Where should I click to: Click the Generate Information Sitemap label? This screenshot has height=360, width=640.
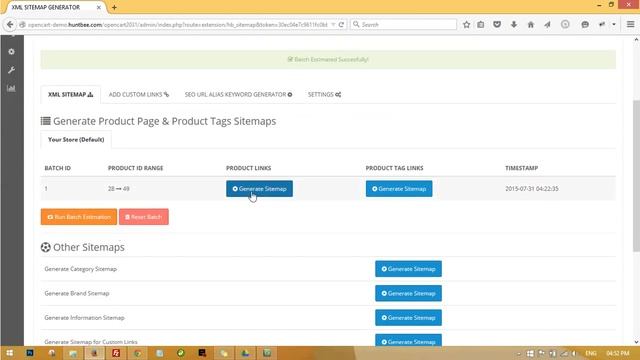tap(84, 318)
